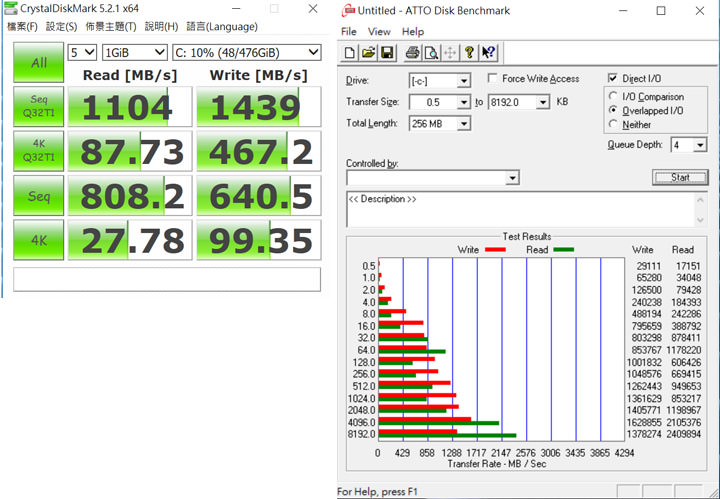Open the 語言(Language) menu in CrystalDiskMark
Screen dimensions: 720x499
click(221, 26)
